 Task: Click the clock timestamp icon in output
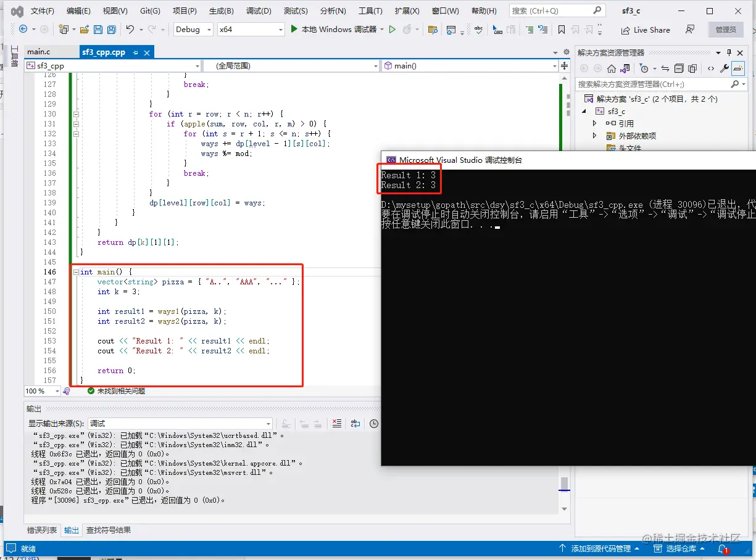tap(374, 424)
